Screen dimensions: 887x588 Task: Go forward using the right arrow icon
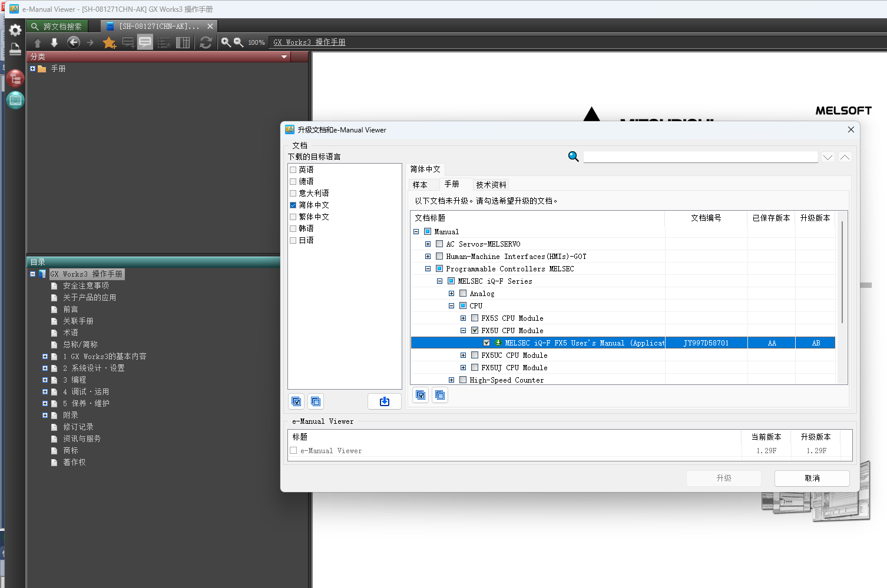90,42
